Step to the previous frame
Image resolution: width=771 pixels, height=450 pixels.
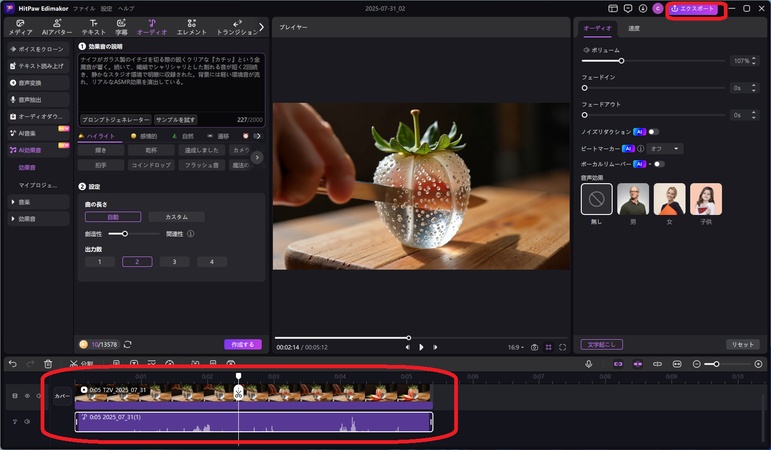[x=408, y=347]
